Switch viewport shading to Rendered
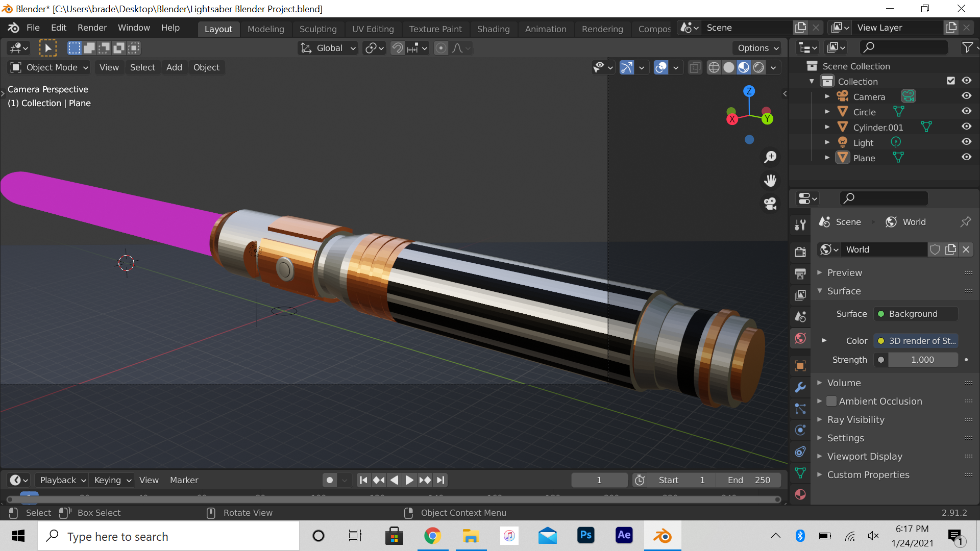 (759, 67)
